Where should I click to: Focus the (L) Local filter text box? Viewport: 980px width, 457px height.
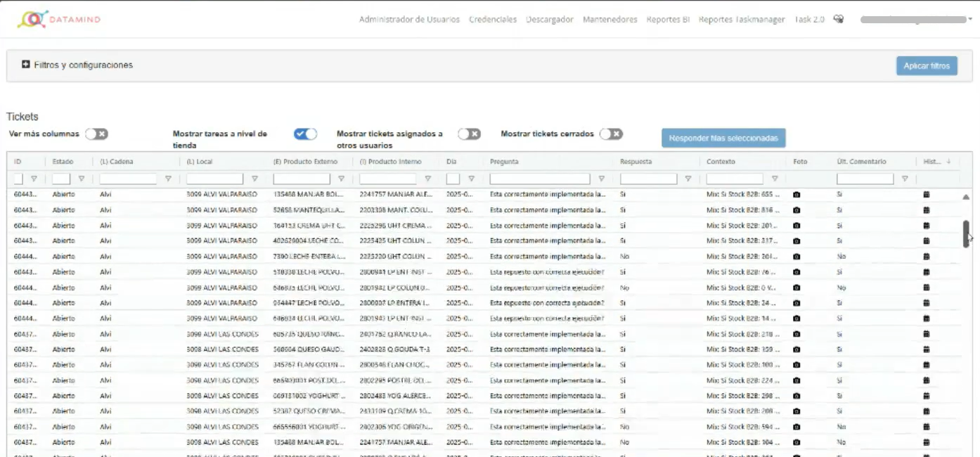click(214, 179)
